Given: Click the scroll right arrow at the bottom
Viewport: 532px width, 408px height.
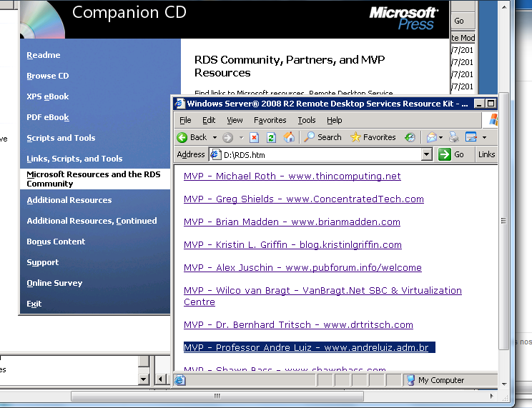Looking at the screenshot, I should point(492,396).
